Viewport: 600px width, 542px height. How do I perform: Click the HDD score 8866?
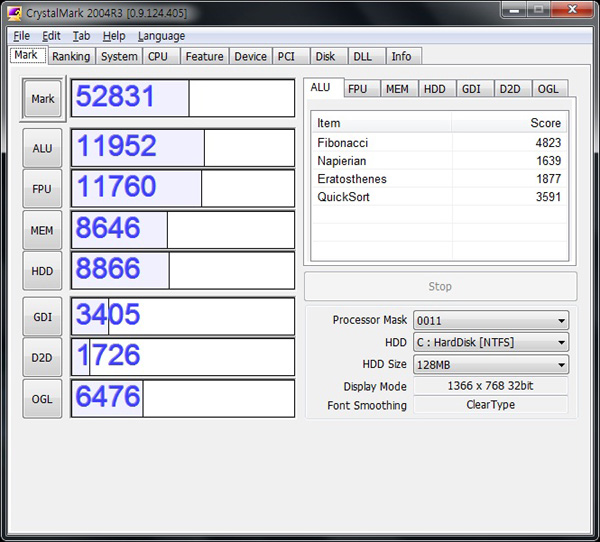(x=183, y=271)
